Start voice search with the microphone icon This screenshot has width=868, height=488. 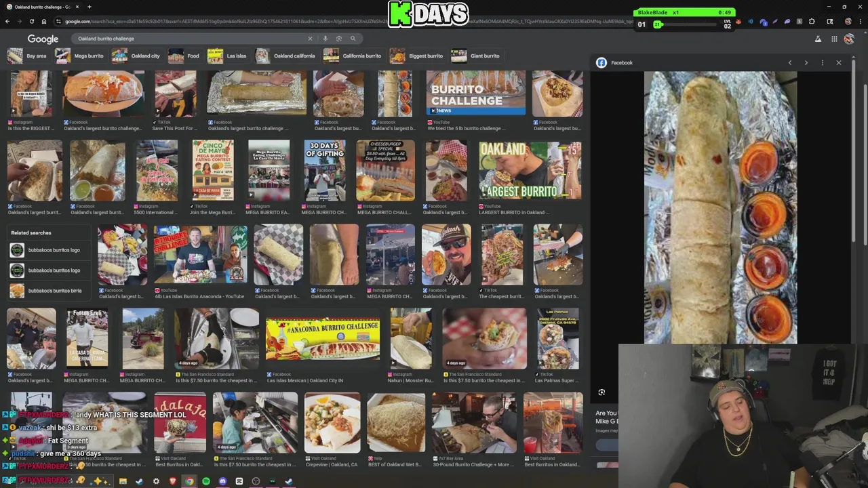pyautogui.click(x=325, y=39)
